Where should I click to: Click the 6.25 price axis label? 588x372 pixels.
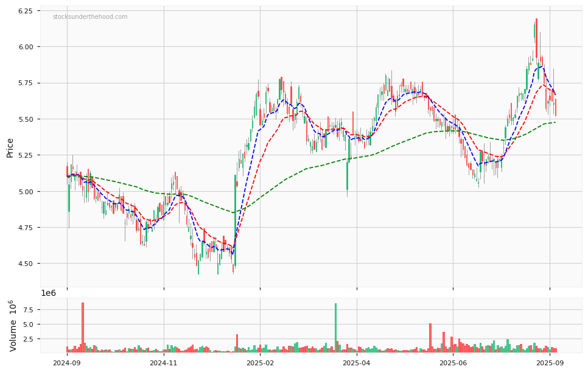(x=25, y=10)
